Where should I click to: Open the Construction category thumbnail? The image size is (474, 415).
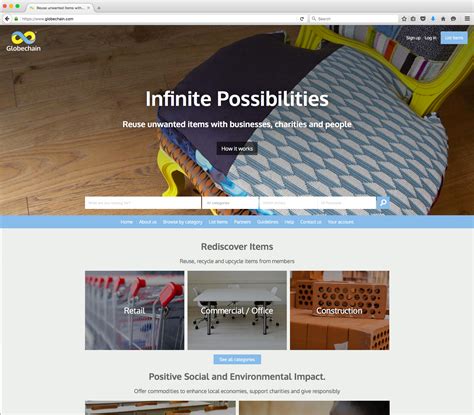[339, 310]
